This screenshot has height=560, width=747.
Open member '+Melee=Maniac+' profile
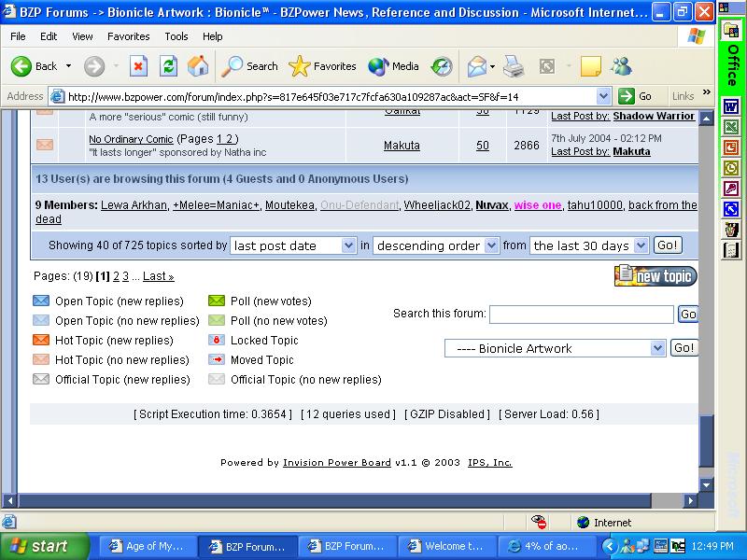(216, 205)
